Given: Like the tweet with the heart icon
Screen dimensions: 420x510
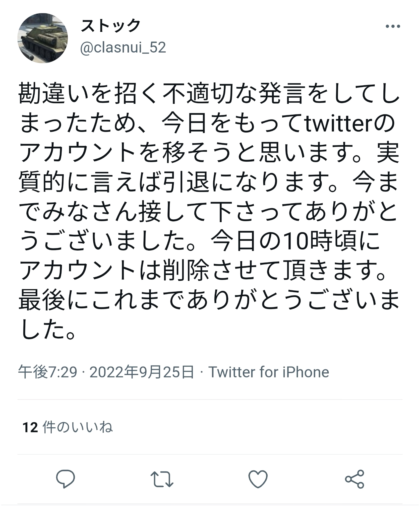Looking at the screenshot, I should tap(258, 479).
